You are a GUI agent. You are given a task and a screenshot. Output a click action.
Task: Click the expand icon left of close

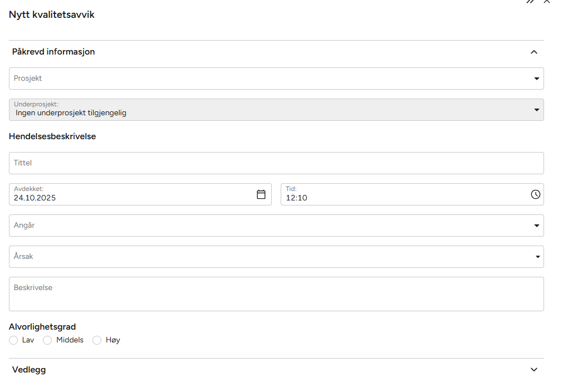coord(530,2)
